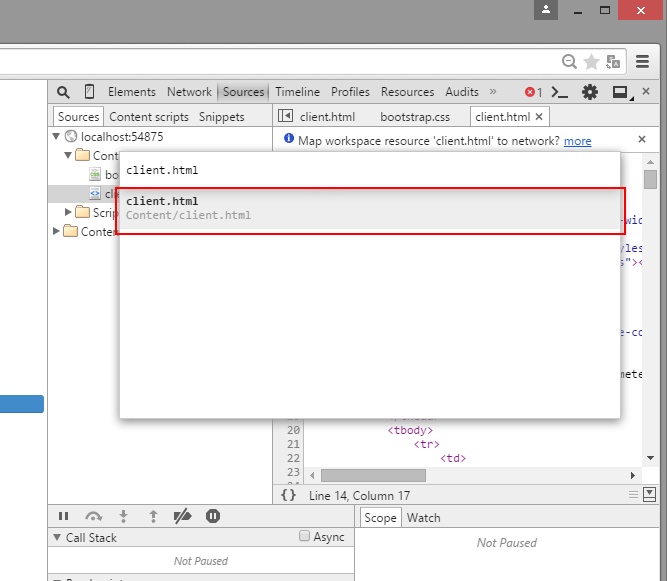Close the DevTools panel
Viewport: 667px width, 581px height.
point(646,91)
